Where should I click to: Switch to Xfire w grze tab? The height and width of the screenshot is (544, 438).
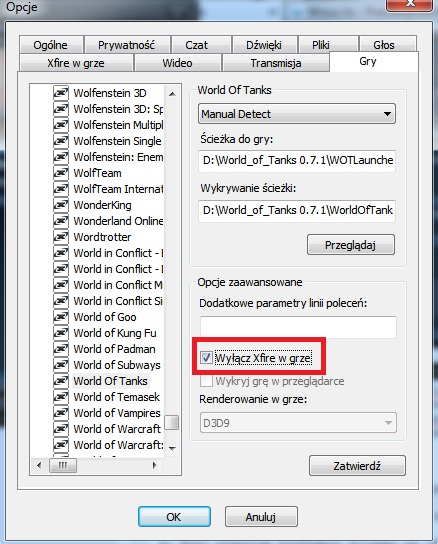point(76,63)
